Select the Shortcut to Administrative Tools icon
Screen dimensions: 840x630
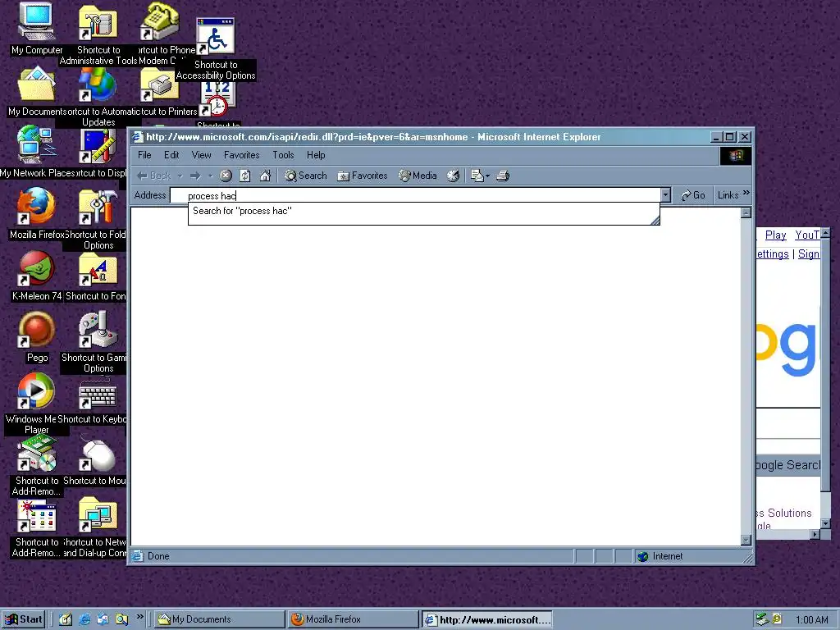coord(98,35)
